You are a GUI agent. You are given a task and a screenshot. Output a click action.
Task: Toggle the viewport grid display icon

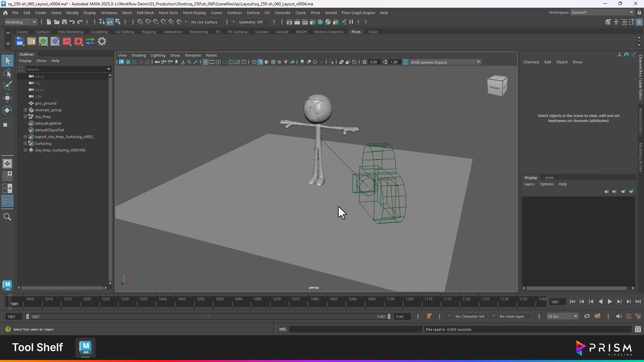coord(205,62)
